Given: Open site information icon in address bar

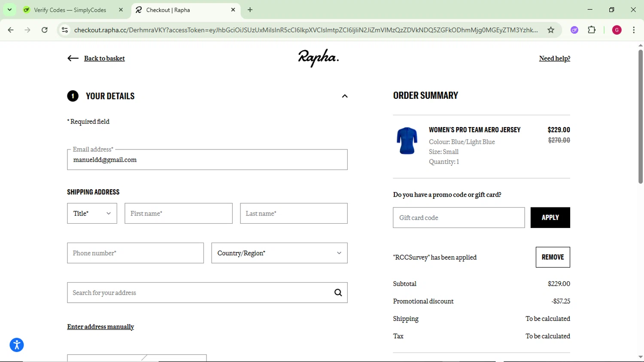Looking at the screenshot, I should coord(65,30).
